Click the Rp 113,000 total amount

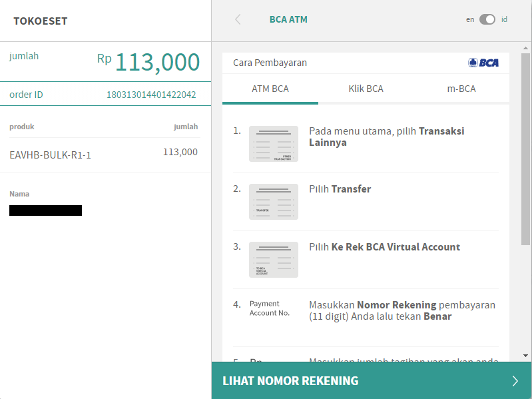[148, 62]
